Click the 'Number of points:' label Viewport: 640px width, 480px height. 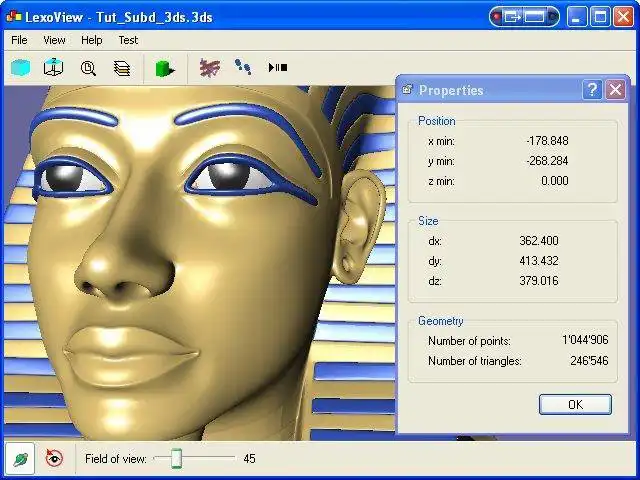[x=469, y=341]
